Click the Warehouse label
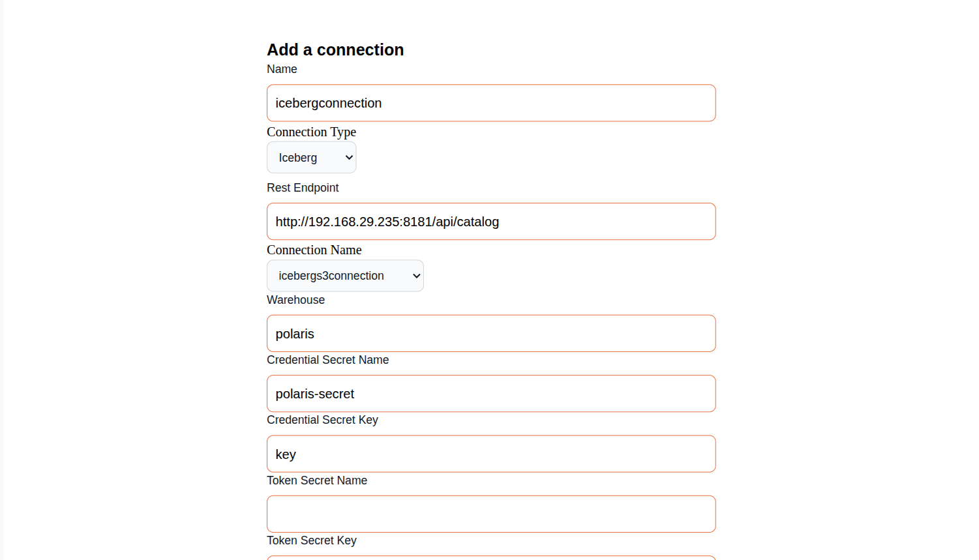This screenshot has height=560, width=979. click(x=295, y=300)
